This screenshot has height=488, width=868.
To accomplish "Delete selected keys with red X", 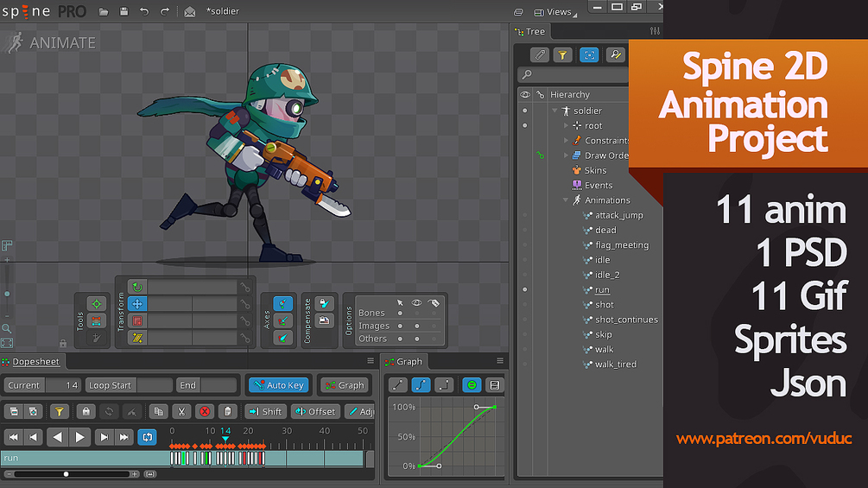I will coord(205,411).
